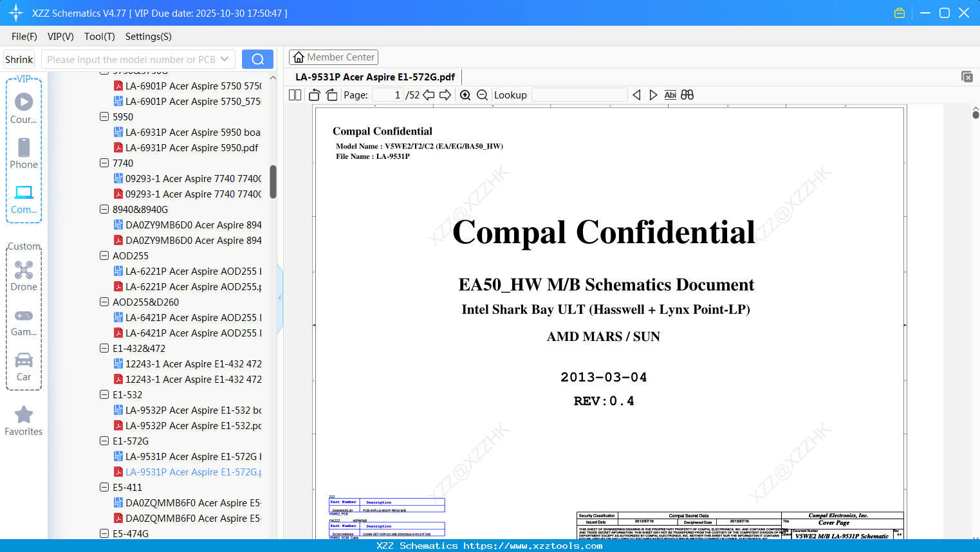Collapse the 5950 folder

point(104,116)
